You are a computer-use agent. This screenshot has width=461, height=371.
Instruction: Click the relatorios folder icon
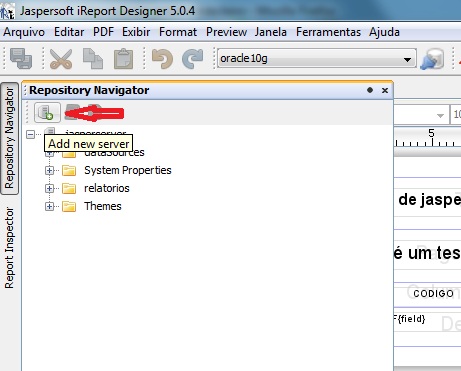click(69, 188)
